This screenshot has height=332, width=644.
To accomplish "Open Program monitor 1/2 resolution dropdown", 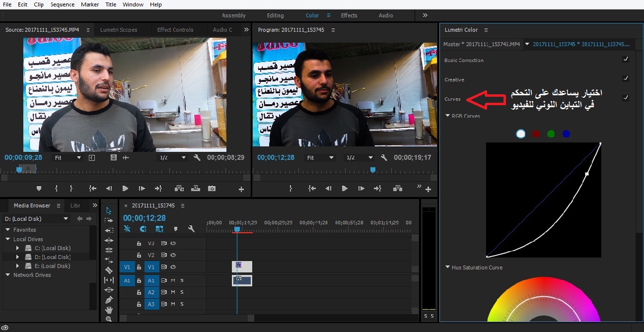I will point(359,157).
